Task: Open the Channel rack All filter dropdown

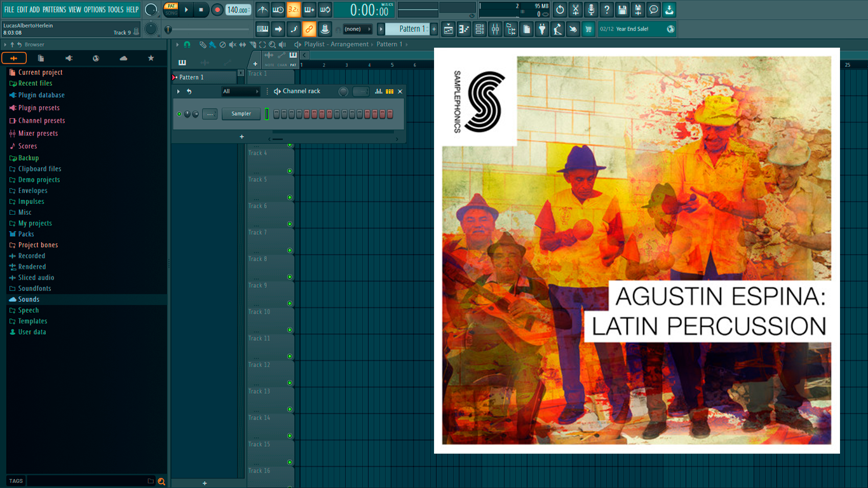Action: (241, 91)
